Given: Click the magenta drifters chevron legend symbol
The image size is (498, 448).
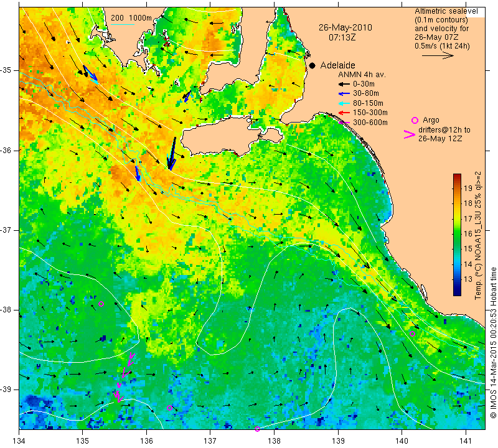Looking at the screenshot, I should 410,134.
